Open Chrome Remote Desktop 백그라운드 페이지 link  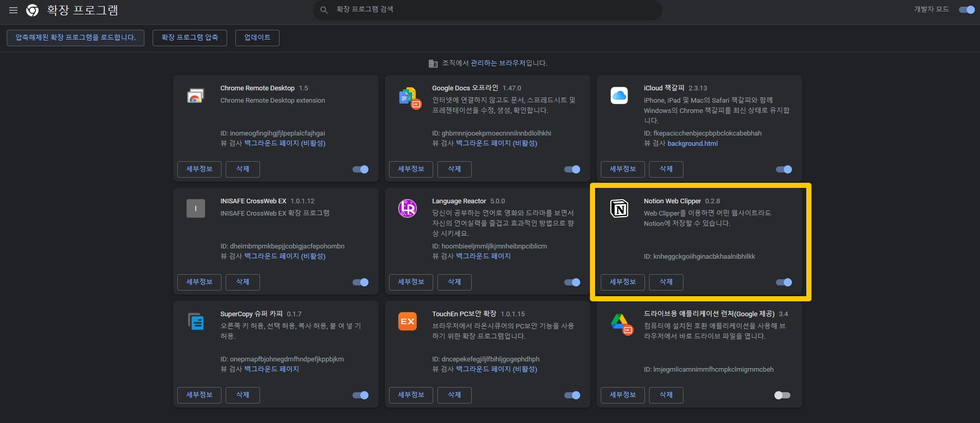tap(285, 143)
